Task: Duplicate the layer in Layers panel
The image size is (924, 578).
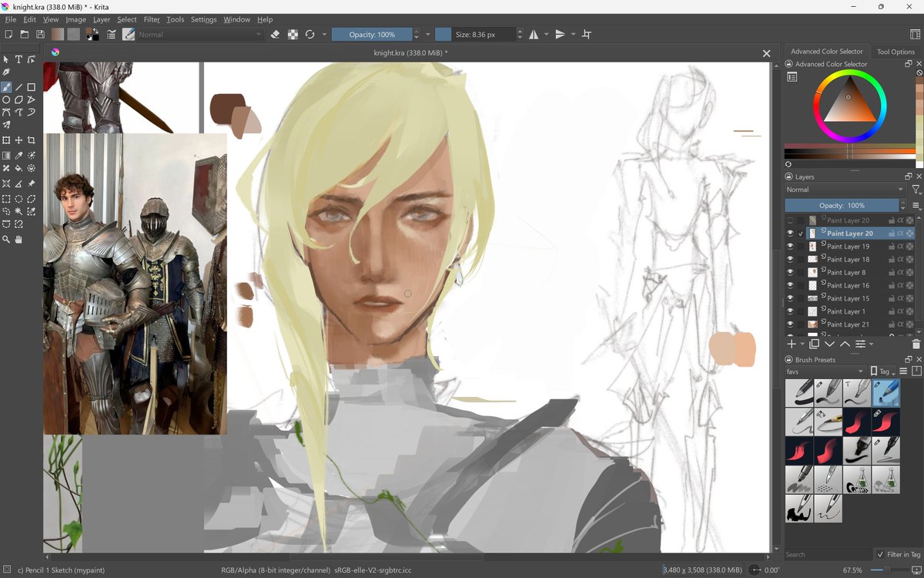Action: (x=814, y=344)
